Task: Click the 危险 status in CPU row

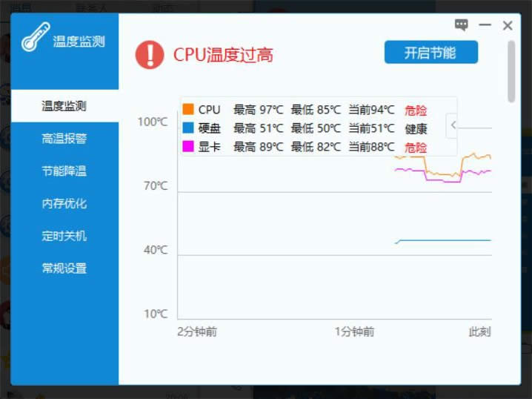Action: point(416,110)
